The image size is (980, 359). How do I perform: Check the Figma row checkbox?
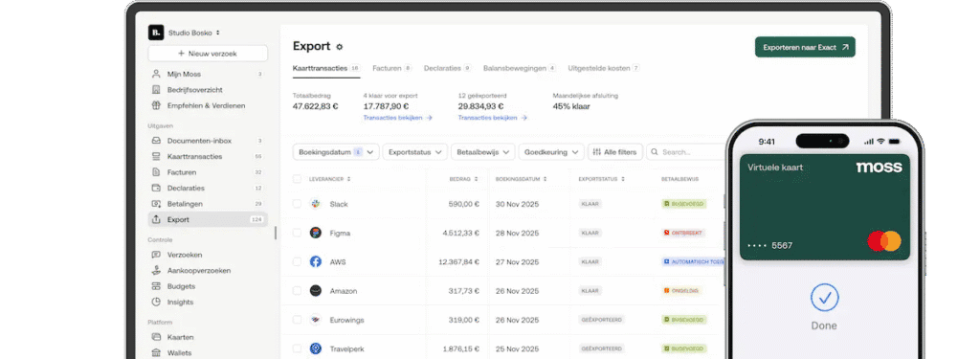pos(297,233)
